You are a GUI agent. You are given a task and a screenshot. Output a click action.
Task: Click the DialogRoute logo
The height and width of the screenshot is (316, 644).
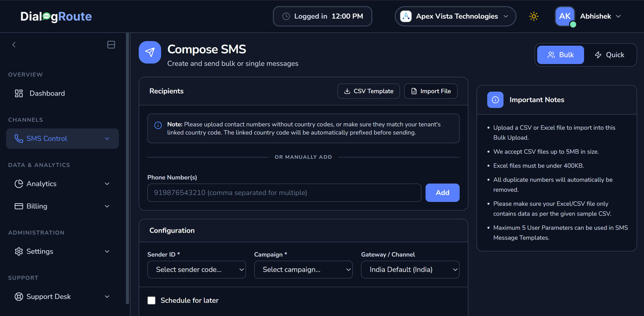(56, 16)
